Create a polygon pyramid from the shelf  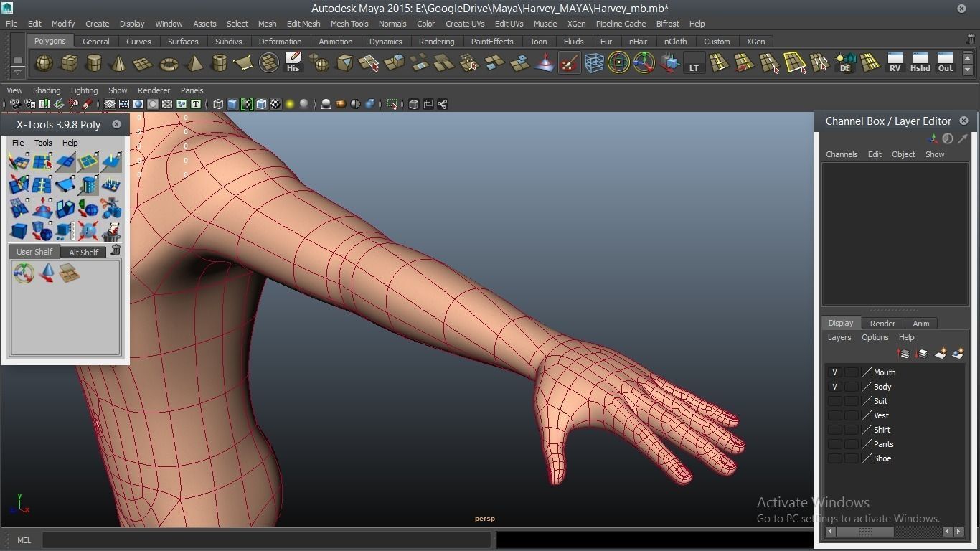click(x=194, y=63)
